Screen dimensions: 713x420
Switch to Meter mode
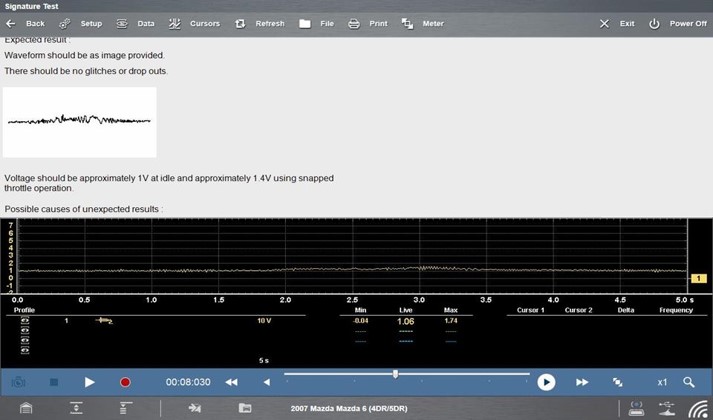coord(422,23)
